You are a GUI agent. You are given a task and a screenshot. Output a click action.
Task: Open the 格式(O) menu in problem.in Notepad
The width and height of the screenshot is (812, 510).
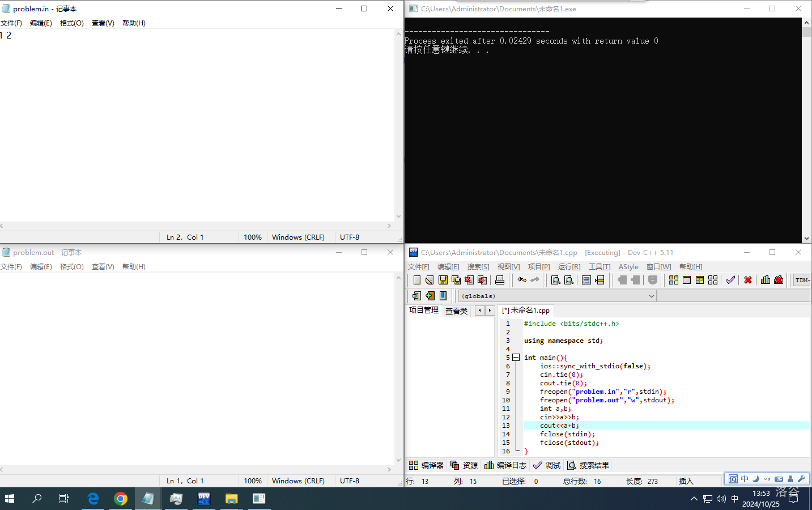pyautogui.click(x=72, y=23)
